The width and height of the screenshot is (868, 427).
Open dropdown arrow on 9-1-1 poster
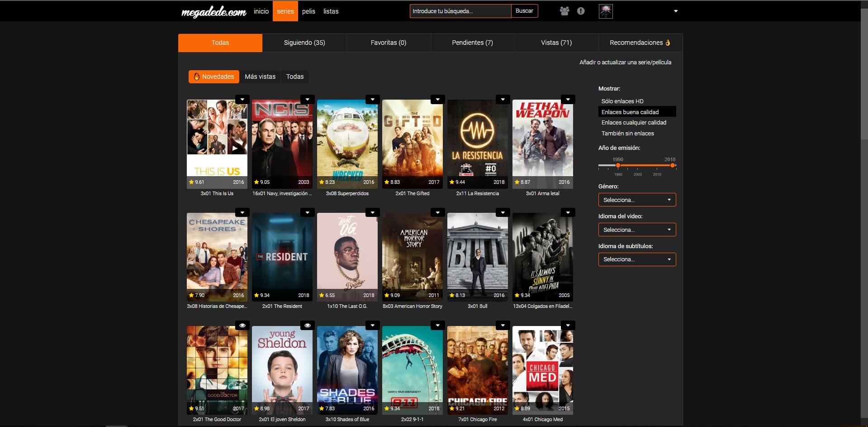pyautogui.click(x=438, y=326)
